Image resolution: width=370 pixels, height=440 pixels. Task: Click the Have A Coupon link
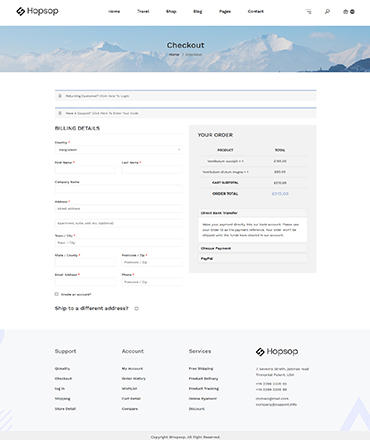pyautogui.click(x=102, y=113)
